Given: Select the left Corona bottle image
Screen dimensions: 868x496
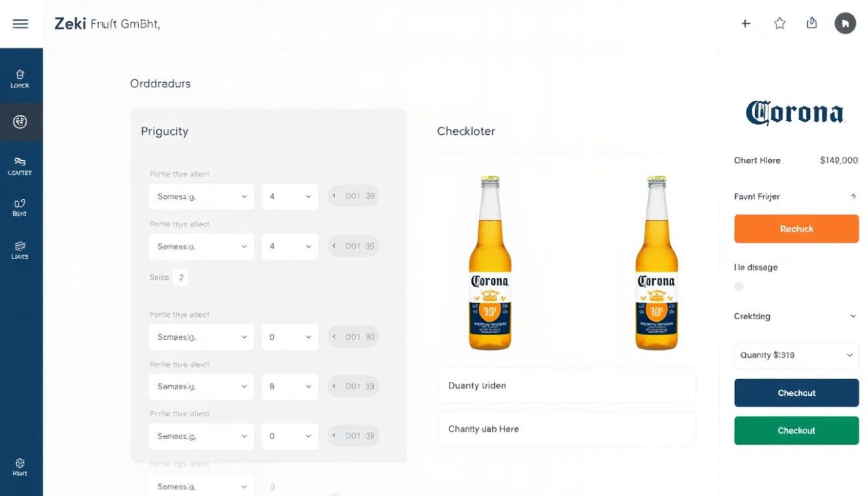Looking at the screenshot, I should 489,262.
